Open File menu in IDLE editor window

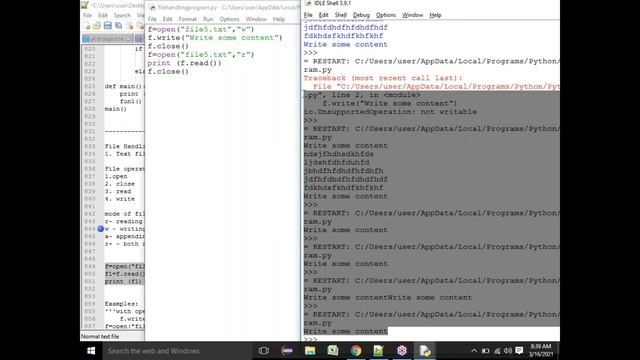coord(152,19)
